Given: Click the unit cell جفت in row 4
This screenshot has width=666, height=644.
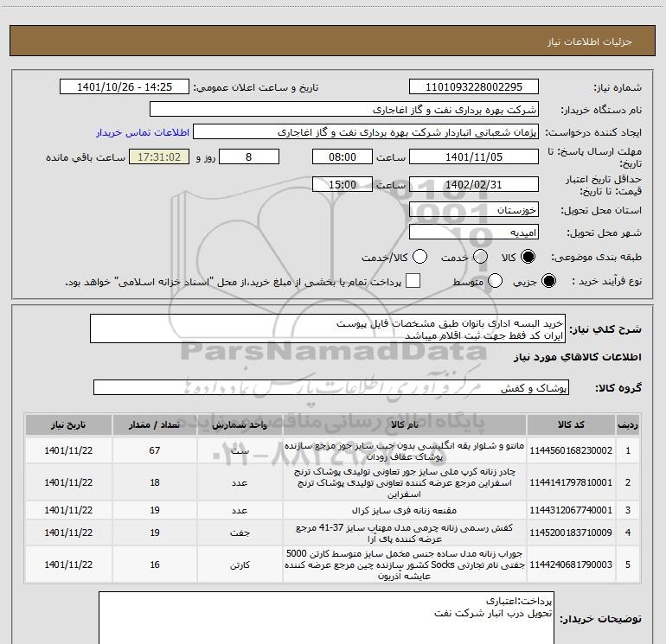Looking at the screenshot, I should tap(240, 532).
